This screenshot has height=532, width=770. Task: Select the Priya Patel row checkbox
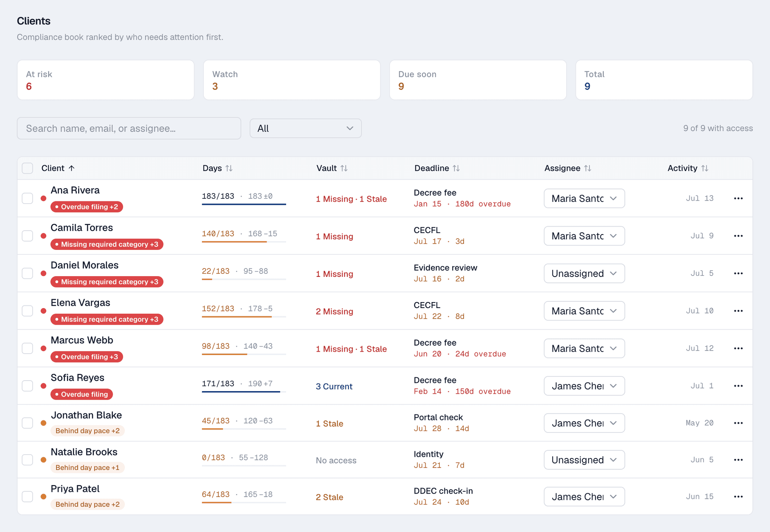pyautogui.click(x=27, y=497)
